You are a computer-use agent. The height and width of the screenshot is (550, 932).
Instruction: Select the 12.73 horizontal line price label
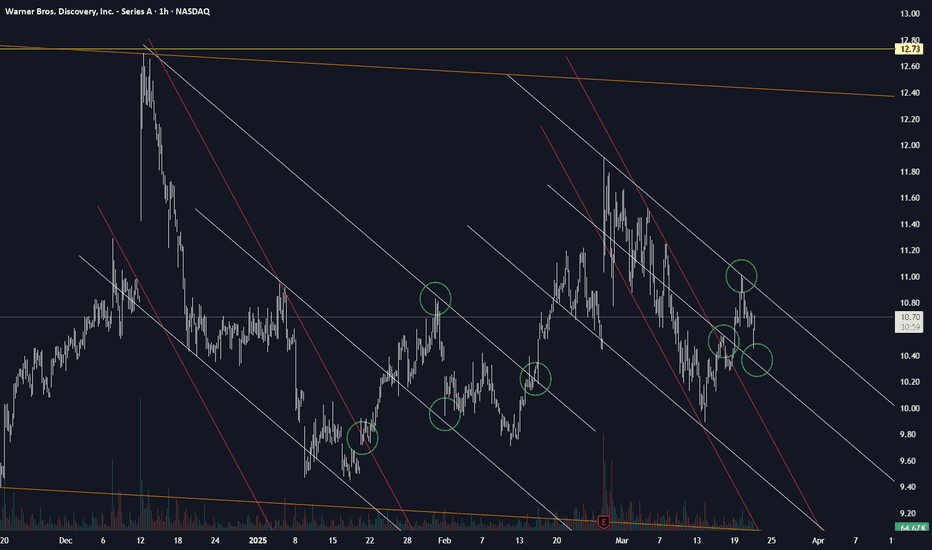[x=910, y=49]
